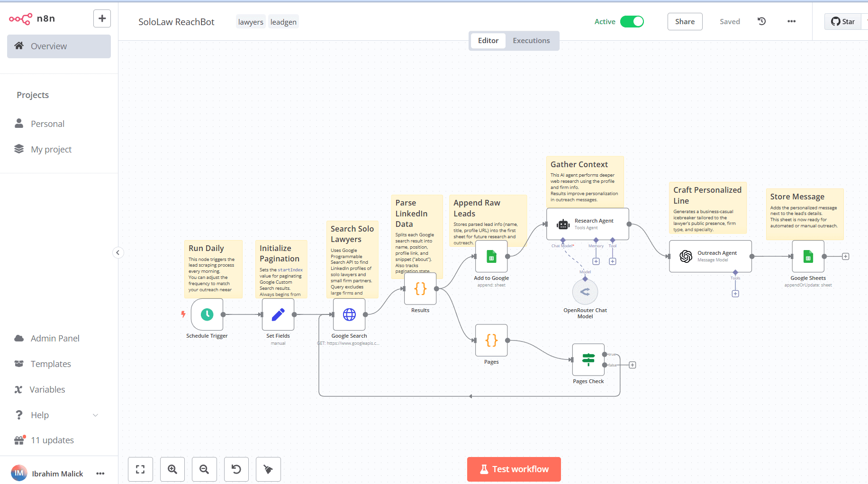
Task: Add node after the Google Sheets output
Action: 846,256
